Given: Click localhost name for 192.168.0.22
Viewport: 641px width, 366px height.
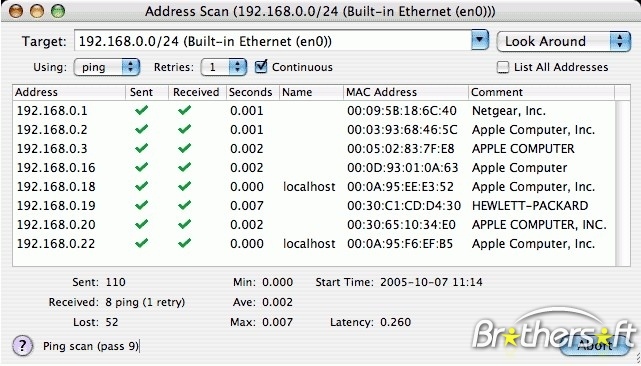Looking at the screenshot, I should coord(309,243).
